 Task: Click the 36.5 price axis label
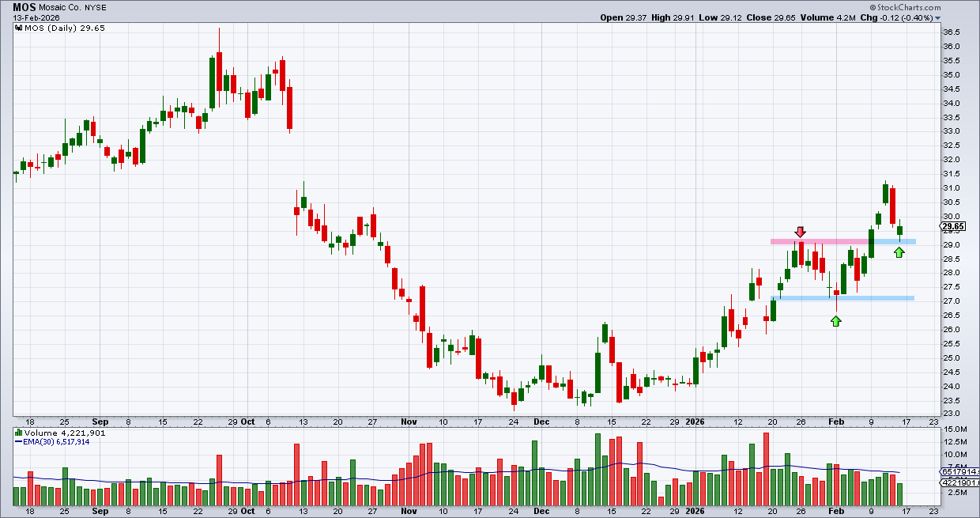click(951, 32)
